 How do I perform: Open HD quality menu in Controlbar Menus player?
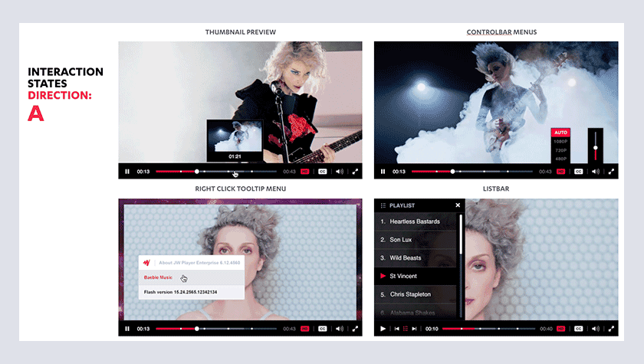560,172
